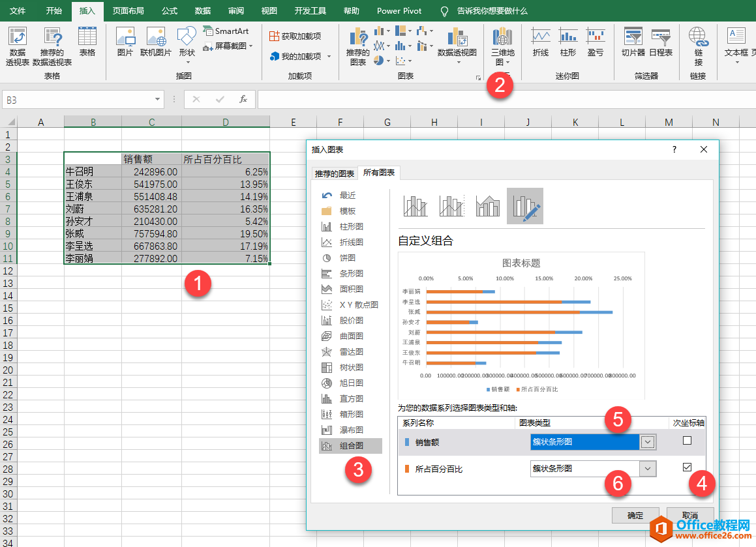
Task: Insert a picture (图片) from ribbon
Action: tap(125, 42)
